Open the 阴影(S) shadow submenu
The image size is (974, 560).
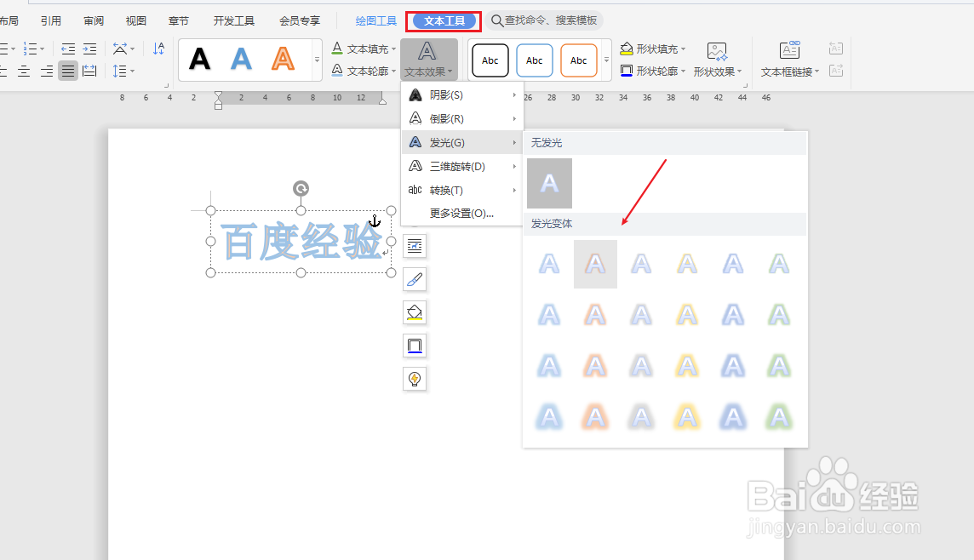pyautogui.click(x=462, y=95)
